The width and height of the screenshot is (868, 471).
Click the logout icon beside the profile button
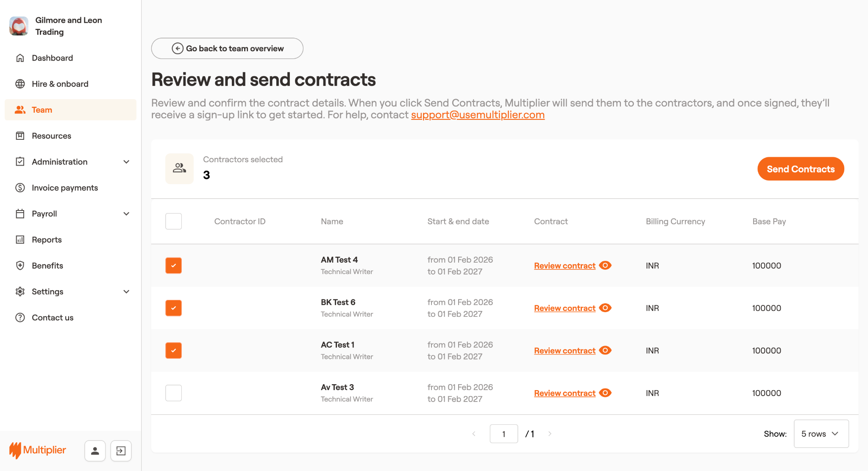(121, 451)
